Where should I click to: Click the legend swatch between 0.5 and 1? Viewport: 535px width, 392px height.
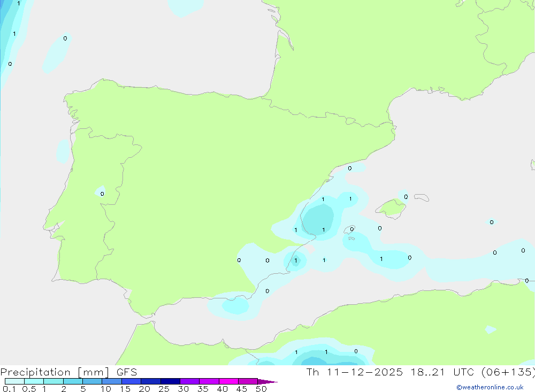[x=34, y=381]
